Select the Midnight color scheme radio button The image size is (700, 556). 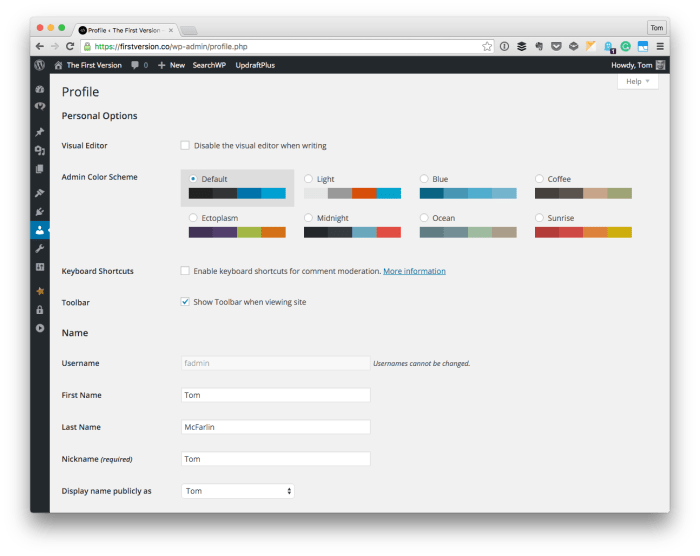click(x=308, y=218)
